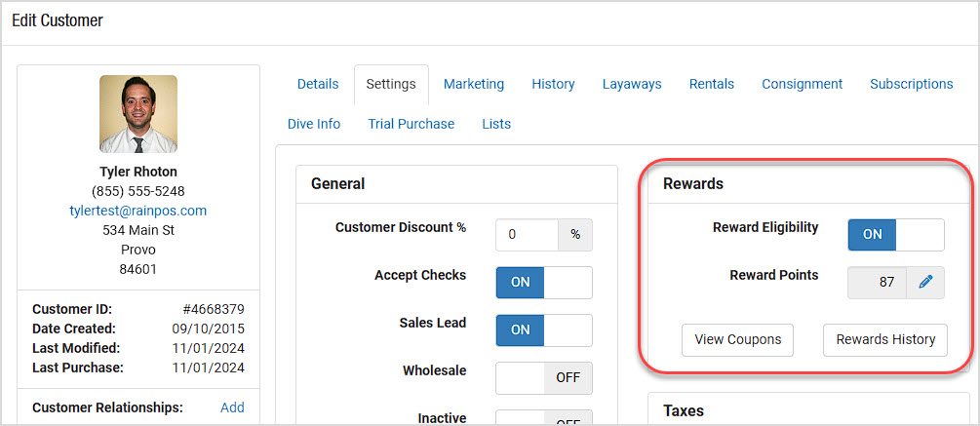Open the Details tab

[x=318, y=84]
